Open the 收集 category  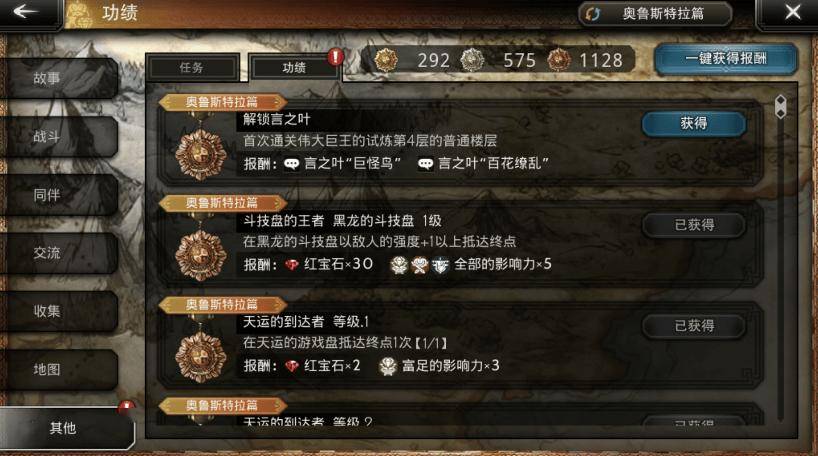click(59, 311)
